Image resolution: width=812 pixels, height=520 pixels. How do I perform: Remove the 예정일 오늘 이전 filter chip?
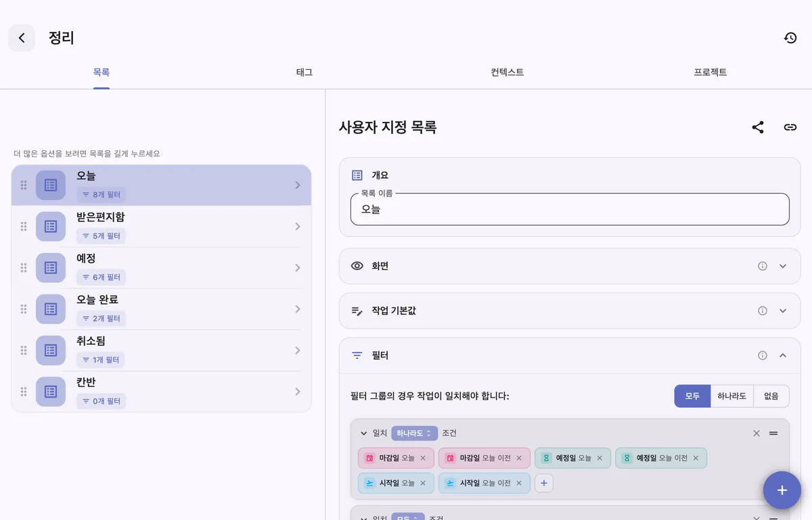696,458
